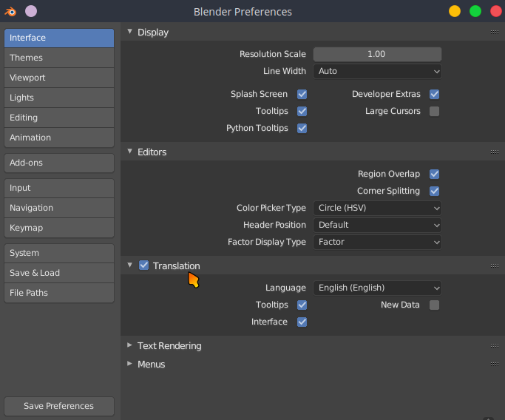This screenshot has height=420, width=505.
Task: Disable the Developer Extras checkbox
Action: point(434,95)
